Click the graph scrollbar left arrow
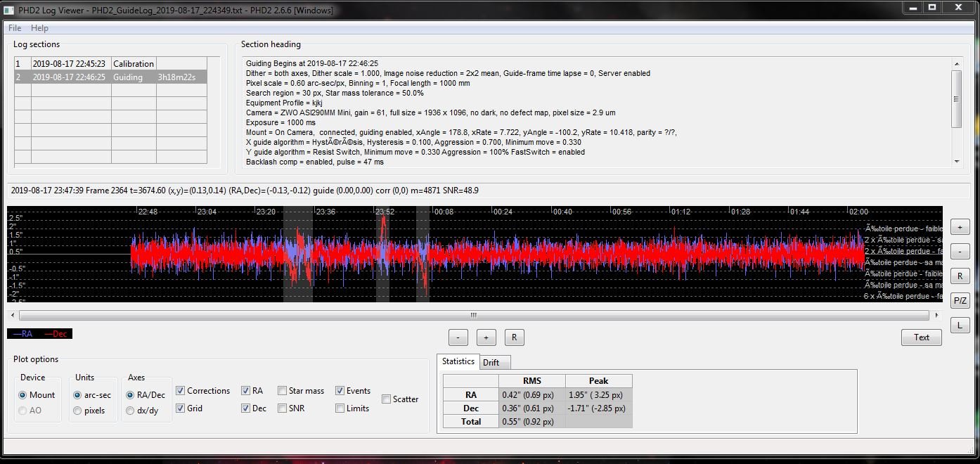This screenshot has width=980, height=464. tap(12, 315)
